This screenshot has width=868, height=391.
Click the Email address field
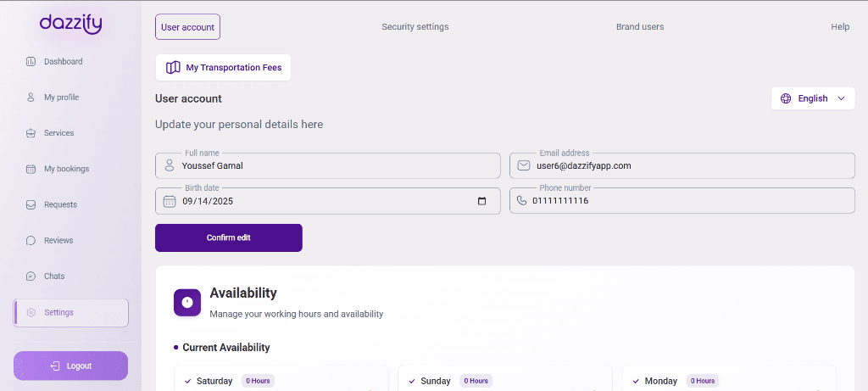pyautogui.click(x=682, y=165)
